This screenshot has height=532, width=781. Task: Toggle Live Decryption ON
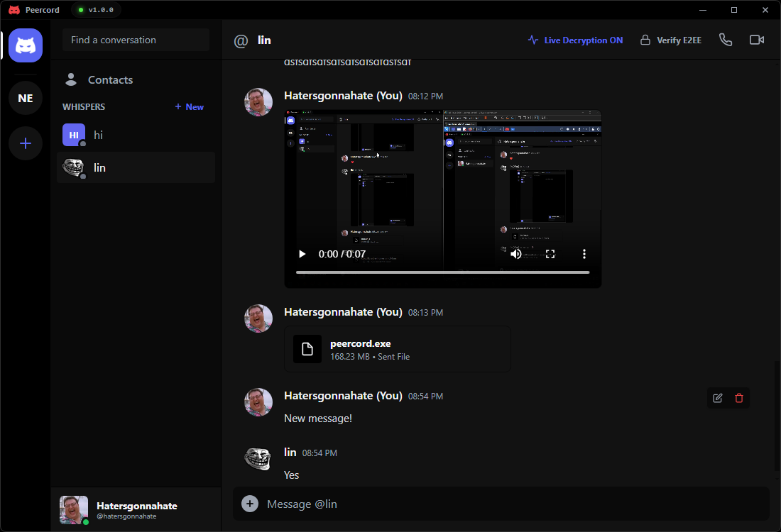pos(575,40)
